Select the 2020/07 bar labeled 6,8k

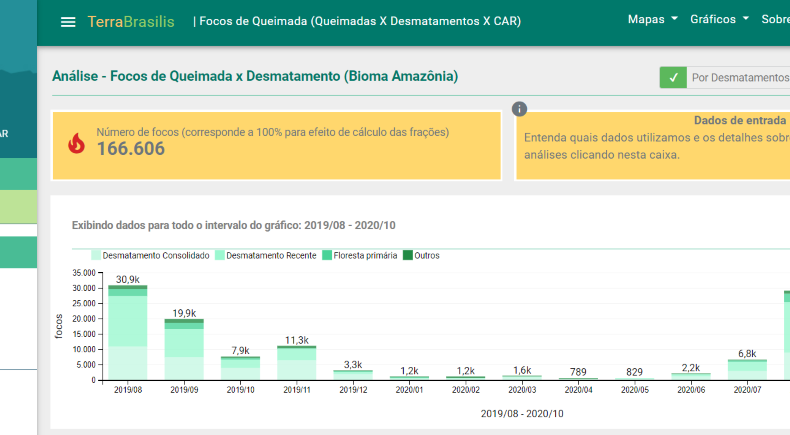tap(747, 369)
